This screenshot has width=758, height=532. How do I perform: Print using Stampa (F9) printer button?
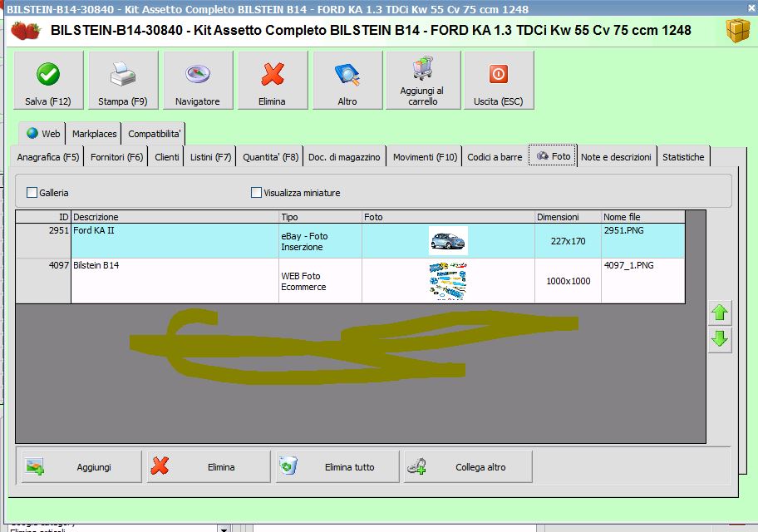point(123,81)
